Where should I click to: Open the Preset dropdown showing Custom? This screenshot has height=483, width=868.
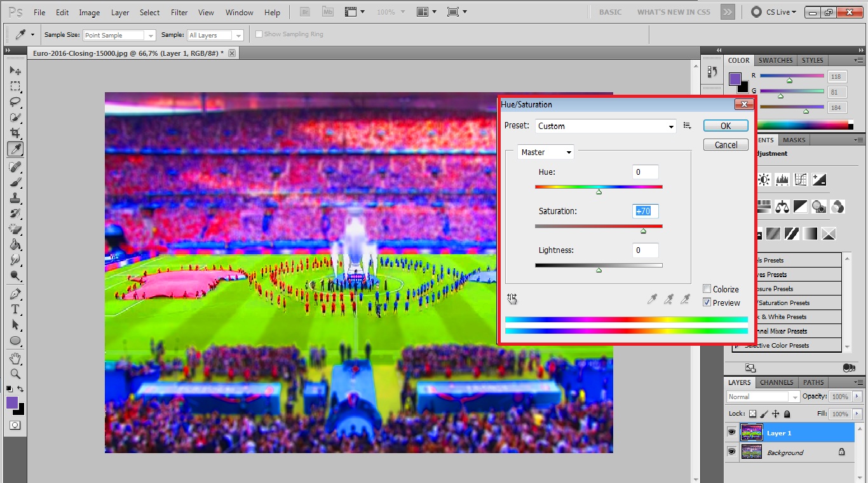(605, 126)
